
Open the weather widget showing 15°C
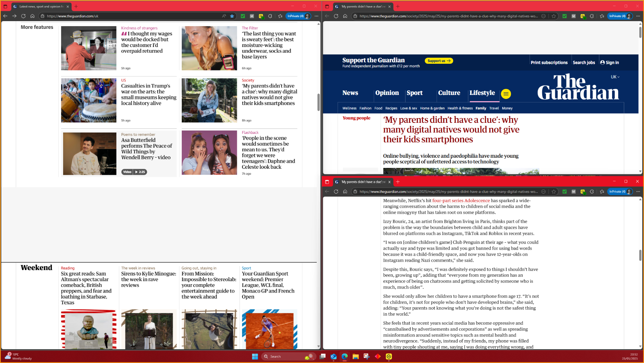coord(19,356)
